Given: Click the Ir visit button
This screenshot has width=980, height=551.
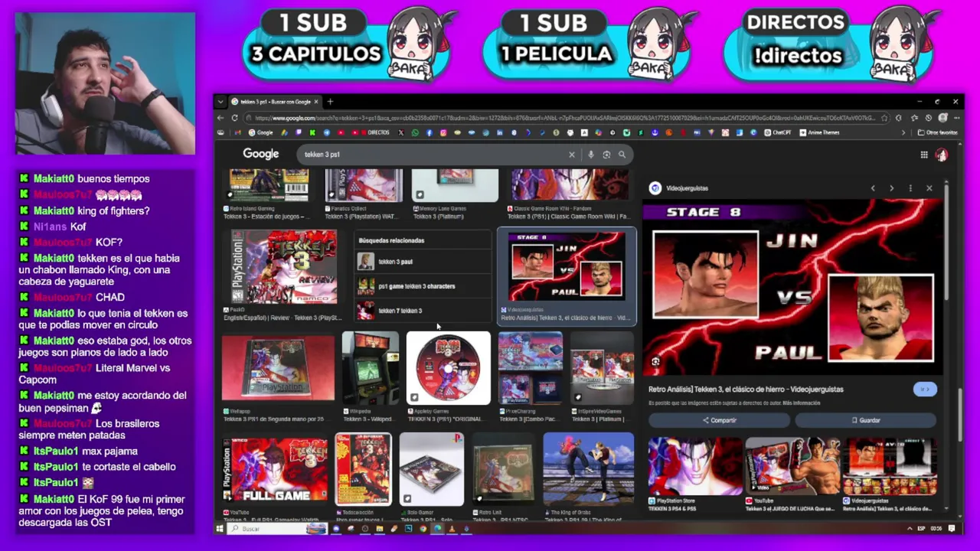Looking at the screenshot, I should 925,390.
